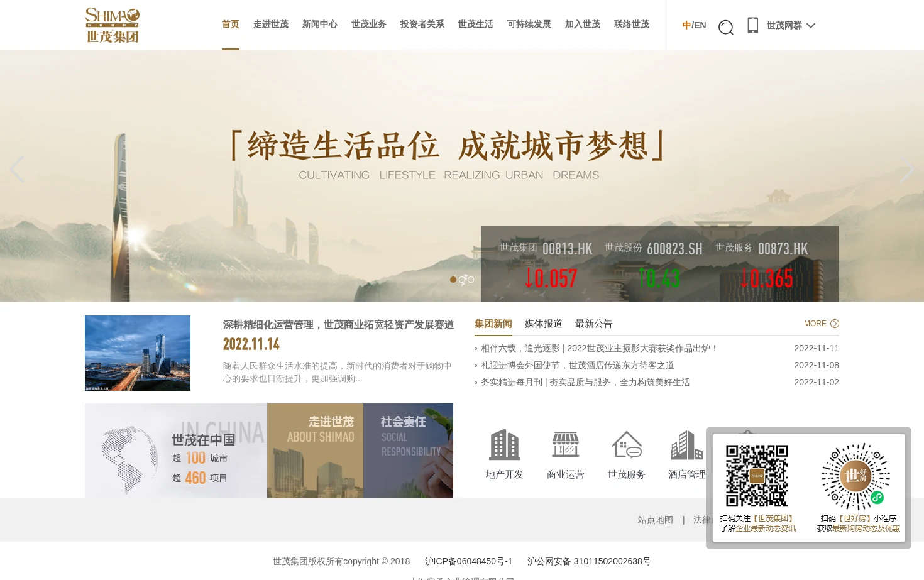Switch to the 媒体报道 tab
Viewport: 924px width, 580px height.
coord(544,324)
